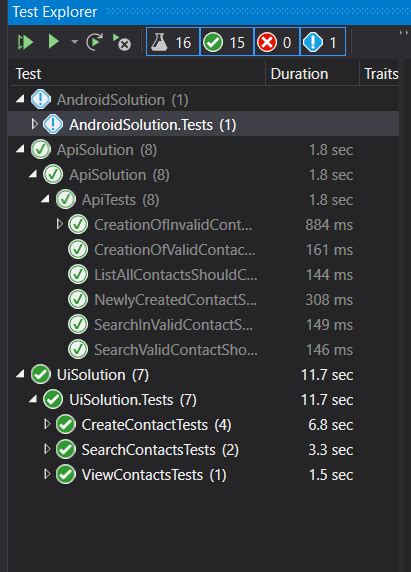The height and width of the screenshot is (572, 411).
Task: Select the SearchValidContactSho... test name
Action: [x=176, y=350]
